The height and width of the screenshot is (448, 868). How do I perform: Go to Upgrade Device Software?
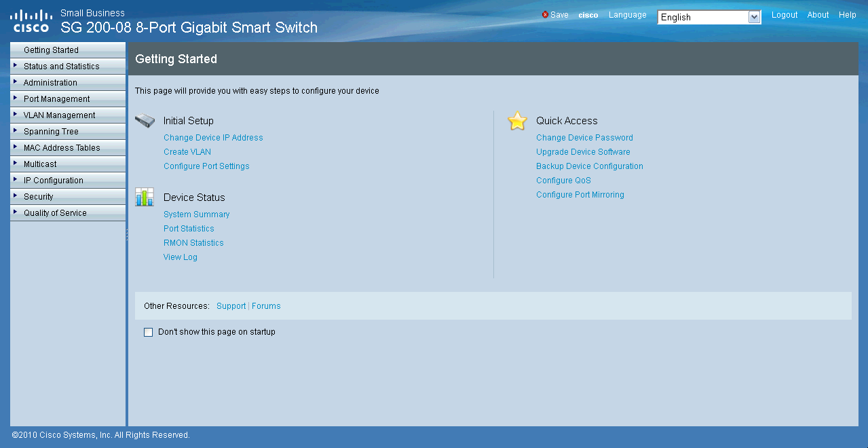[x=583, y=152]
